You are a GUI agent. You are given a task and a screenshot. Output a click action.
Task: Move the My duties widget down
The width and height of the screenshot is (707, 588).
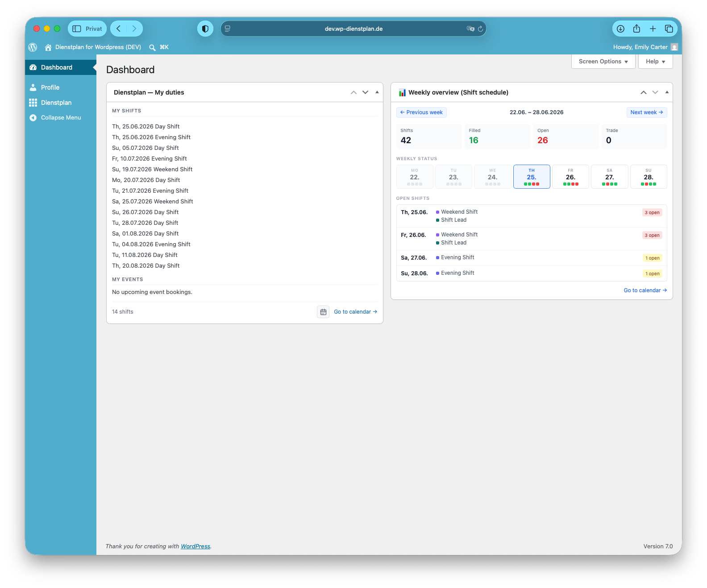pos(366,92)
